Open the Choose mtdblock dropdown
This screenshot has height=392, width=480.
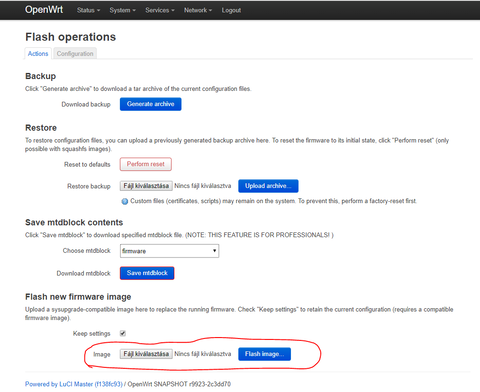pyautogui.click(x=169, y=251)
